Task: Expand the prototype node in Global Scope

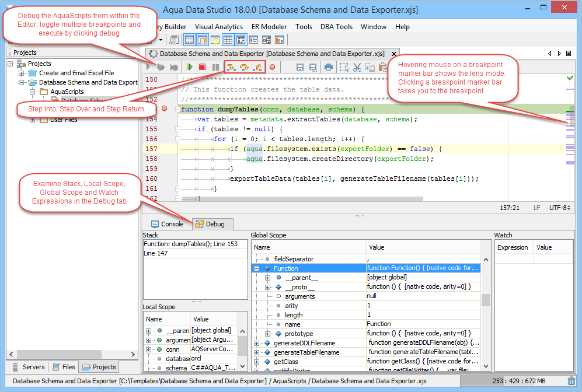Action: 267,334
